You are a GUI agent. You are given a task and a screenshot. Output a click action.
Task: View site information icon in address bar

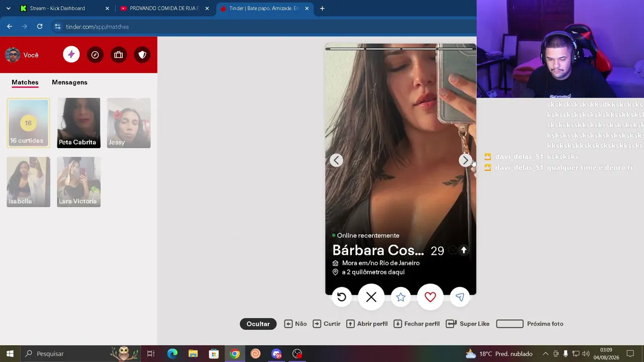[57, 27]
